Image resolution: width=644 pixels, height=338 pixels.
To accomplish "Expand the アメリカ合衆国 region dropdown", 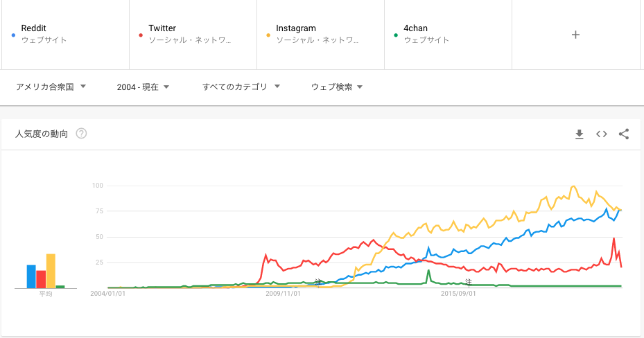I will [51, 87].
